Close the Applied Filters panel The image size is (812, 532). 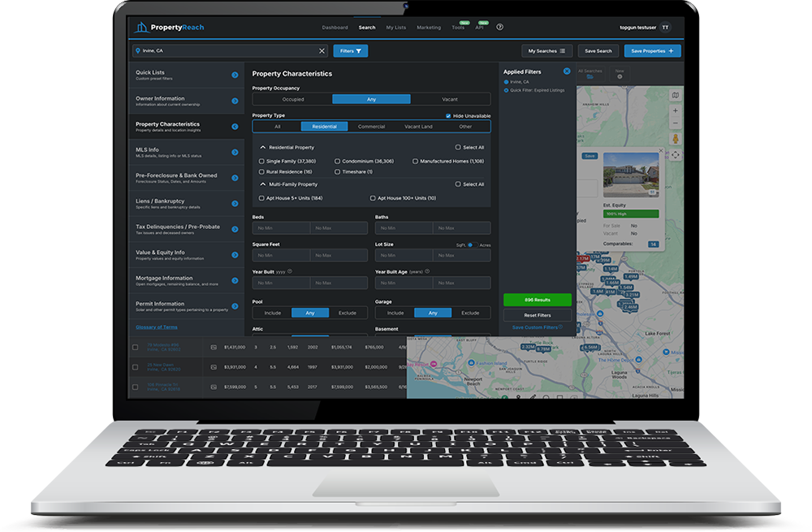pos(567,71)
